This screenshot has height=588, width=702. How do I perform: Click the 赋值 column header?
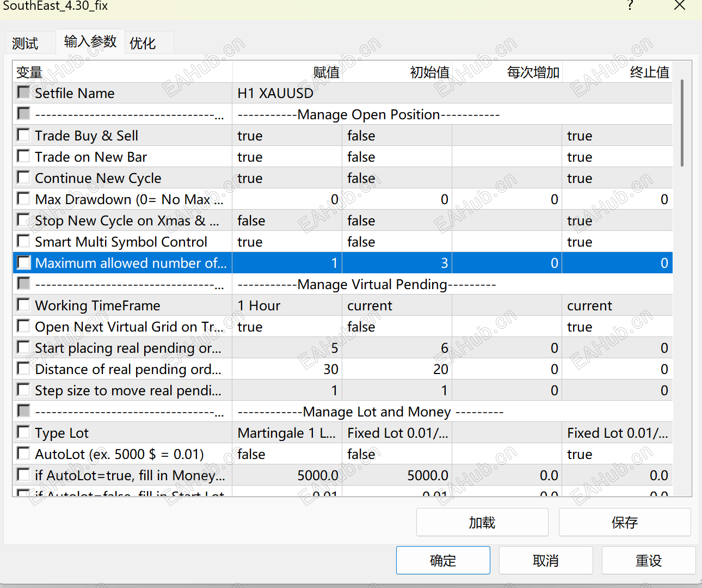[x=287, y=72]
